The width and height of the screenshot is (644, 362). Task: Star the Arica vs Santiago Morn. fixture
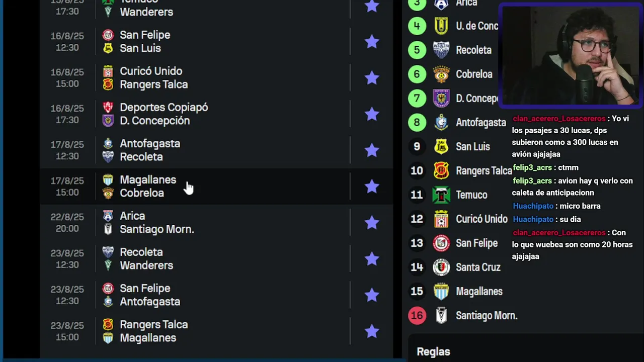[372, 222]
